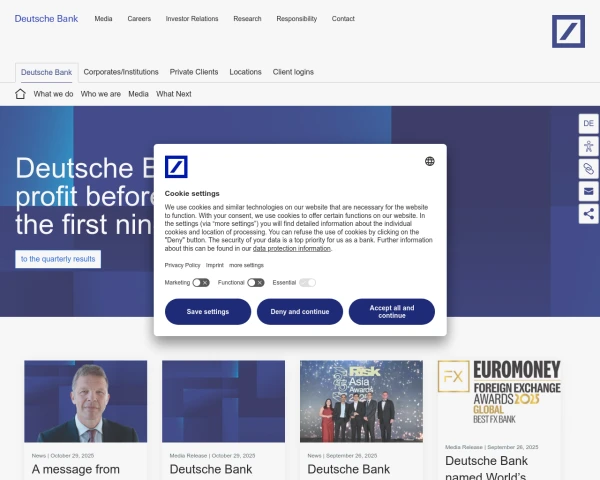The height and width of the screenshot is (480, 600).
Task: Click the Deutsche Bank logo inside cookie dialog
Action: tap(177, 167)
